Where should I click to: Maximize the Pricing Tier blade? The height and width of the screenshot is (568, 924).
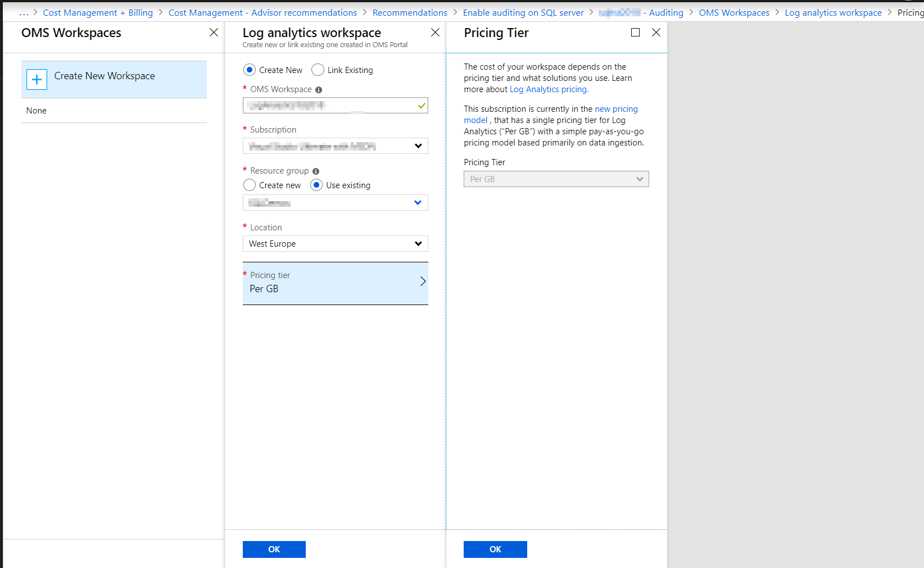point(635,33)
